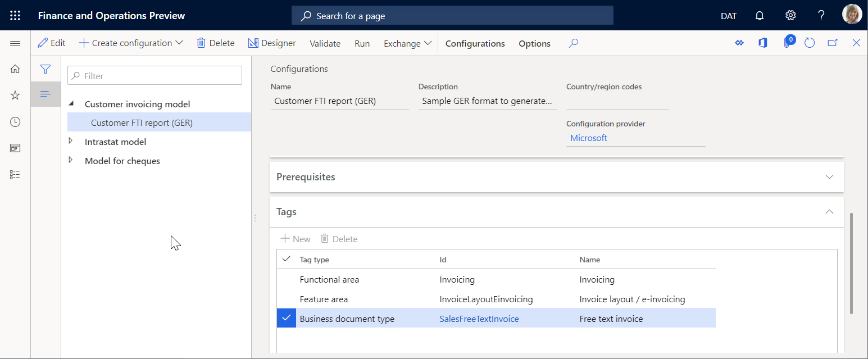This screenshot has height=359, width=868.
Task: Open in Microsoft Office icon
Action: (x=762, y=43)
